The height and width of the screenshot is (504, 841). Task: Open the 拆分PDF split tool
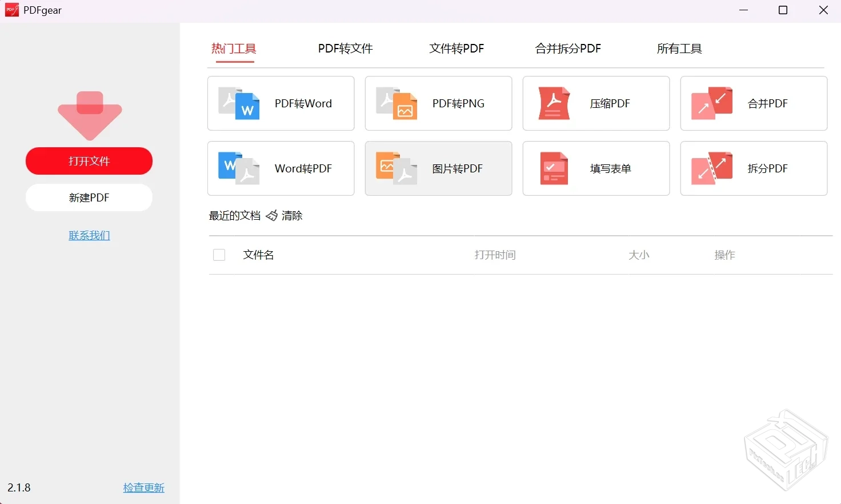pyautogui.click(x=754, y=168)
